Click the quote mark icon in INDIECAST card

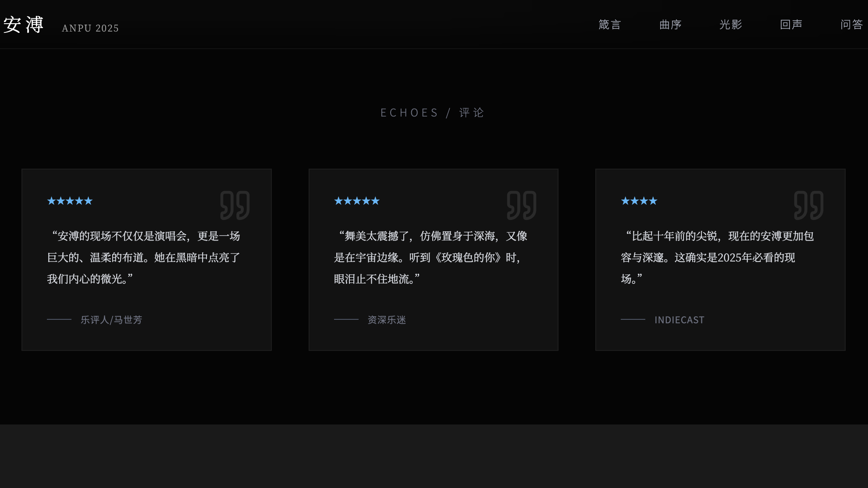point(808,205)
